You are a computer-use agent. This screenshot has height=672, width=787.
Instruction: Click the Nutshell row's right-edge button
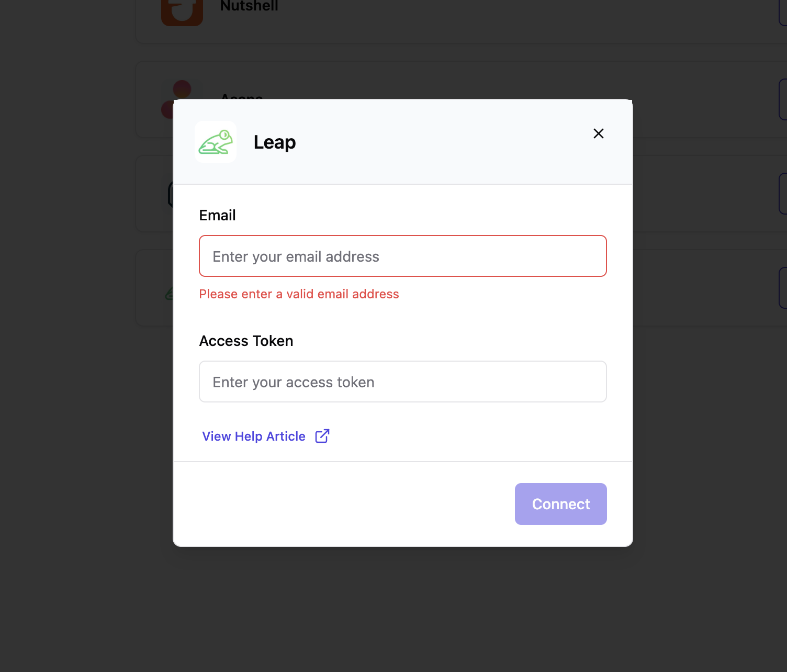tap(783, 12)
